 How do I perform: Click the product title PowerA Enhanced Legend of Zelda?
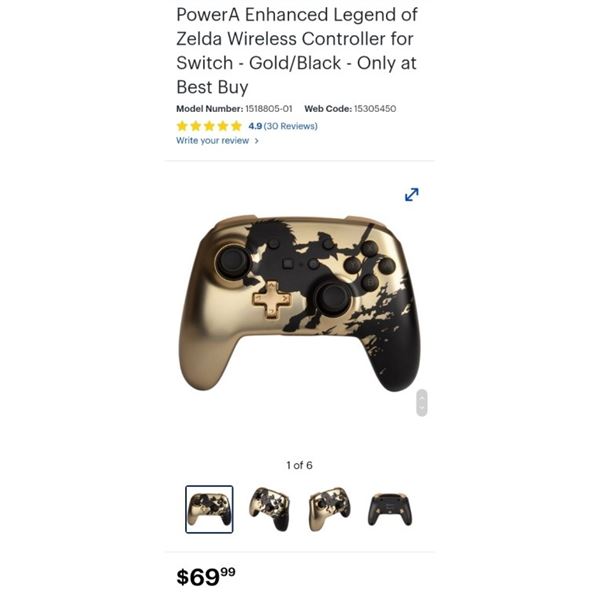297,51
